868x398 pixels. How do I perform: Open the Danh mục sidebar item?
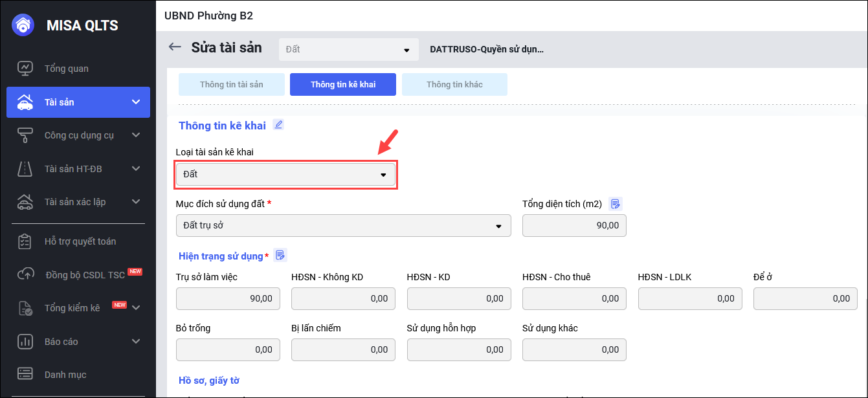point(65,375)
